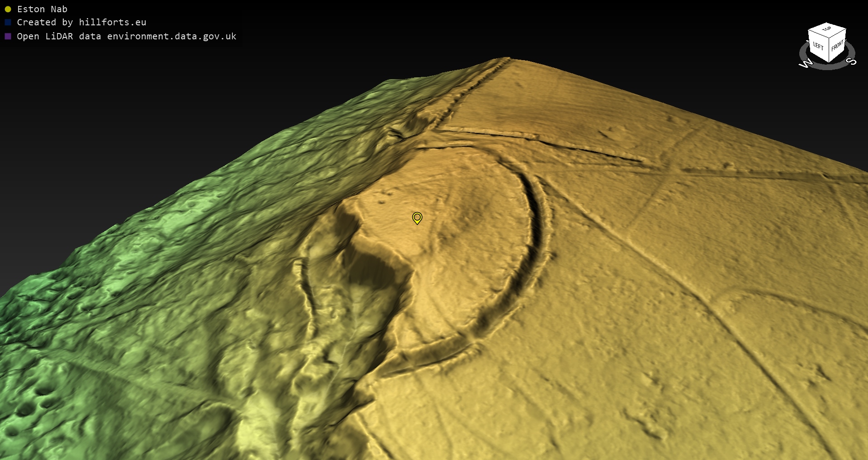Image resolution: width=868 pixels, height=460 pixels.
Task: Click the S letter on the compass ring
Action: [x=851, y=61]
